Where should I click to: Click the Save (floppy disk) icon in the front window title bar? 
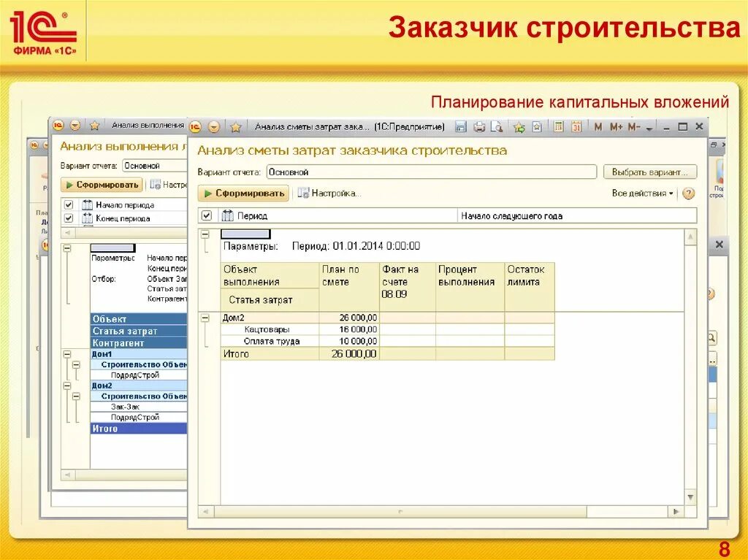point(460,127)
